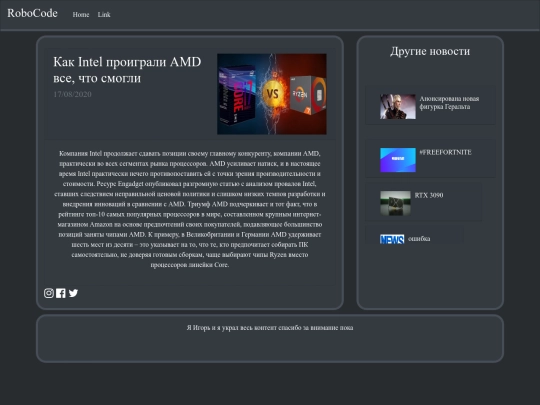The image size is (540, 405).
Task: Go to the Home nav item
Action: [x=81, y=14]
